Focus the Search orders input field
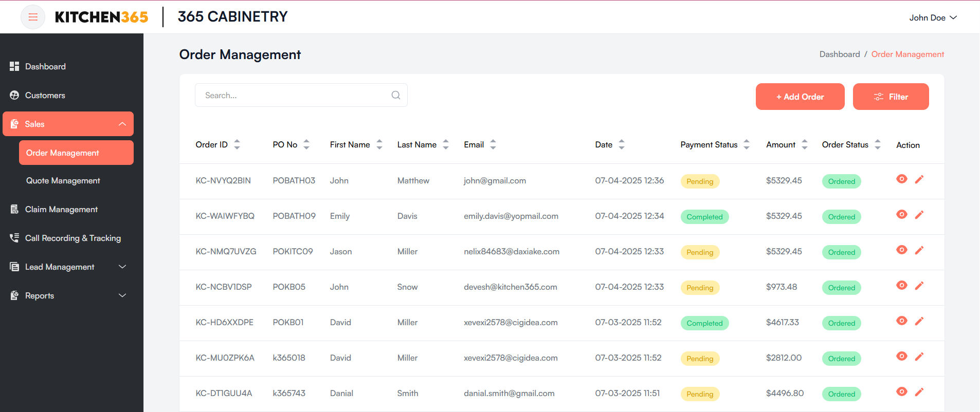 coord(301,95)
